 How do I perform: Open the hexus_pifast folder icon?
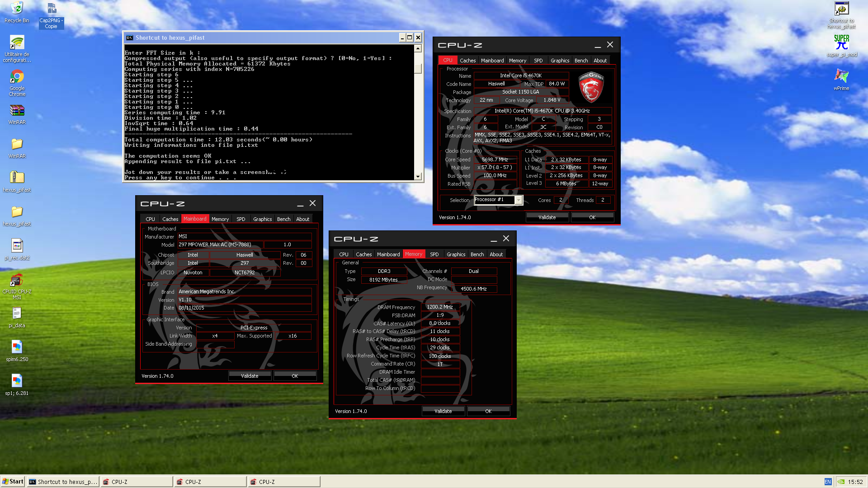tap(17, 216)
